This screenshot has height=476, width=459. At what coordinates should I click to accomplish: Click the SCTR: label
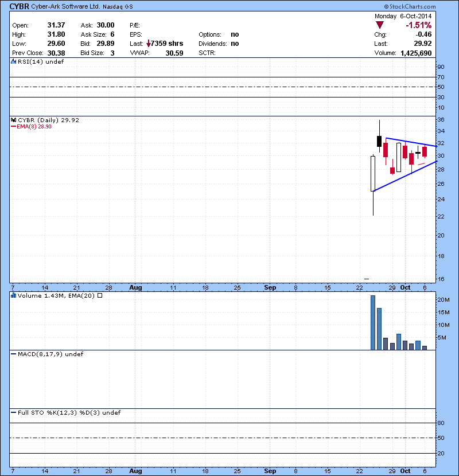(207, 53)
